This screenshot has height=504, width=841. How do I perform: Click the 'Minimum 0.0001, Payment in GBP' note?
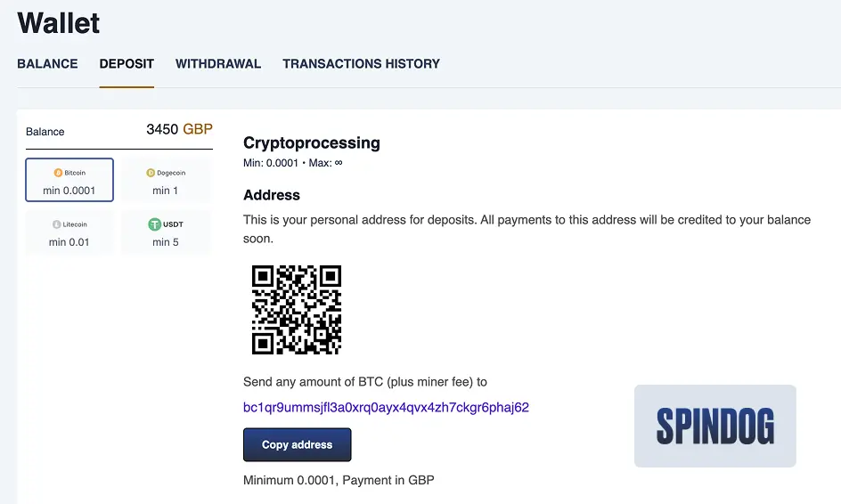(339, 480)
